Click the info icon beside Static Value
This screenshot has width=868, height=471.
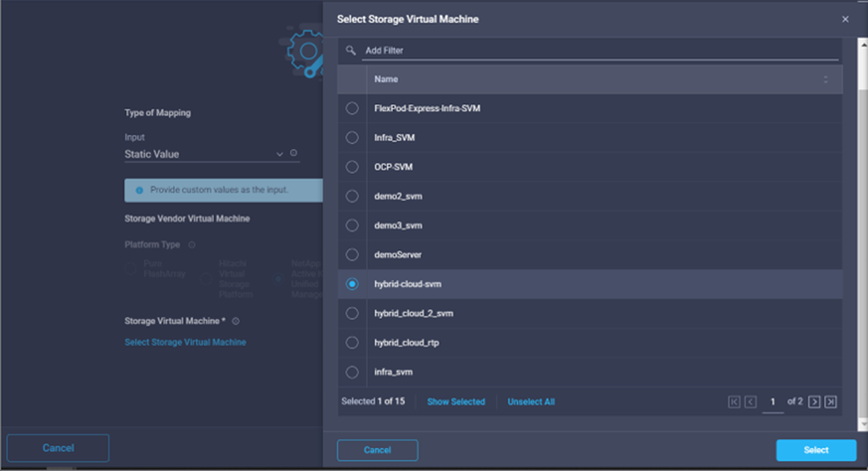(x=294, y=153)
